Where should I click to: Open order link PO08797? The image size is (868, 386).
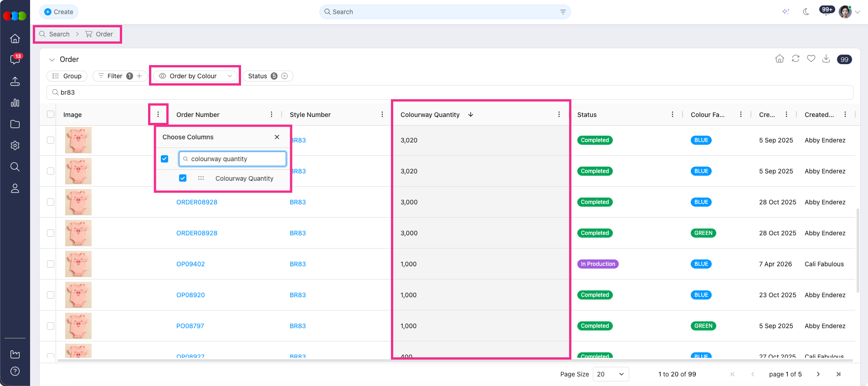[190, 326]
